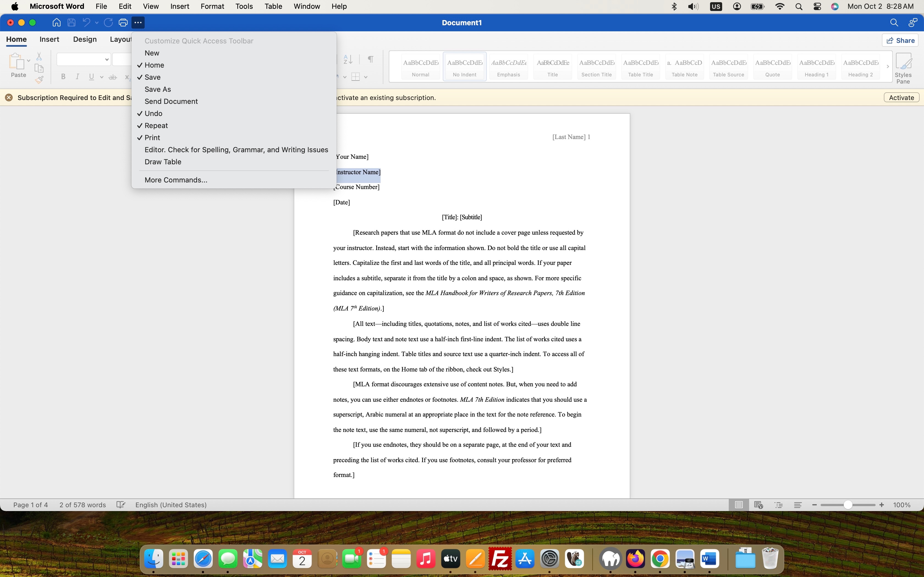Expand the styles gallery arrow
924x577 pixels.
[x=888, y=66]
